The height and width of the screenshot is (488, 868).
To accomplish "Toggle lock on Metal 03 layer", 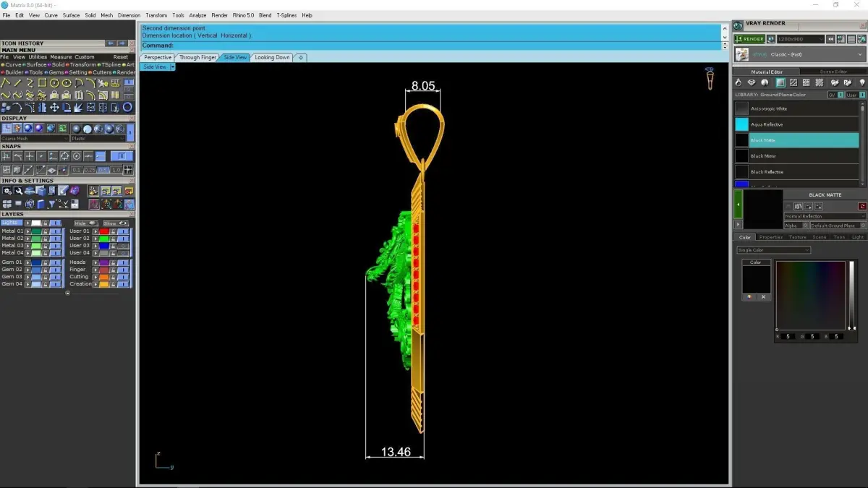I will point(46,246).
